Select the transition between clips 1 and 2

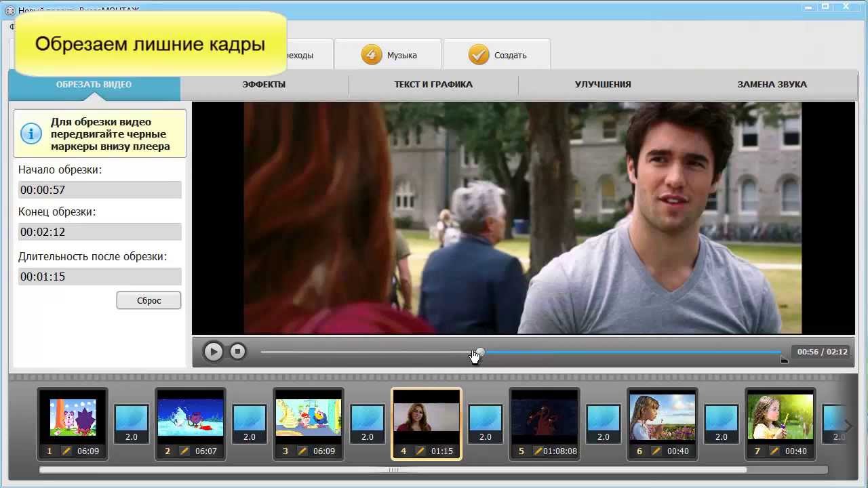tap(132, 424)
